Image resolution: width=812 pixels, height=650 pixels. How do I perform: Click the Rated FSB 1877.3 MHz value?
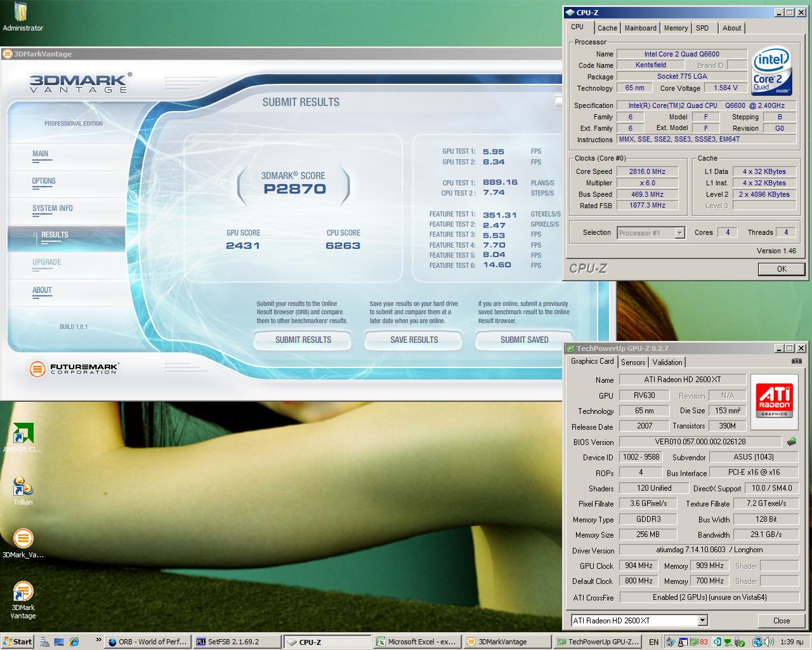pos(648,206)
